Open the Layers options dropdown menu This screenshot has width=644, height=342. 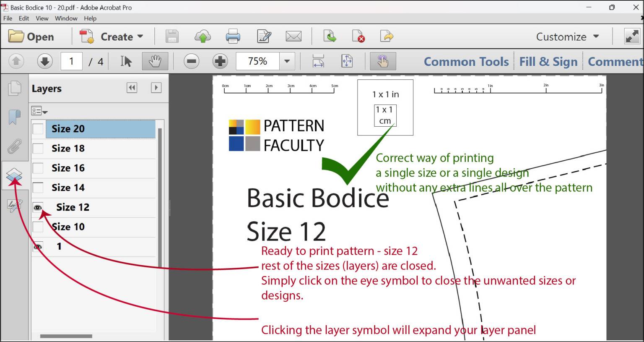[39, 111]
